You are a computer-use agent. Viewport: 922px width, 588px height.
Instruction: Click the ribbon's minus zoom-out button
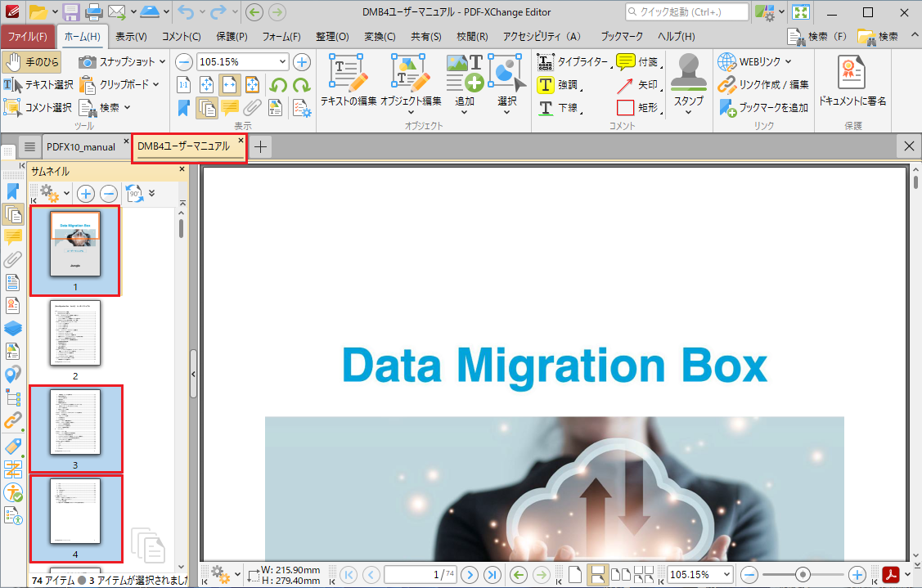click(x=184, y=61)
